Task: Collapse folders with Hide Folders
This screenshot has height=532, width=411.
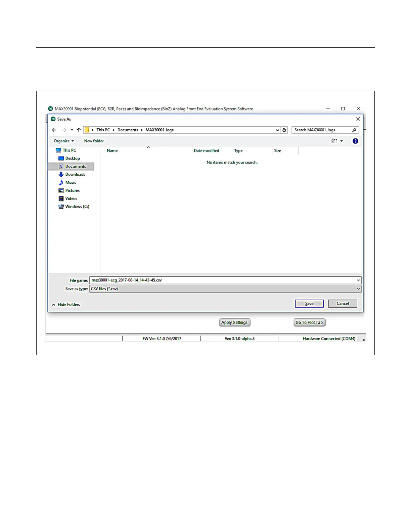Action: 66,305
